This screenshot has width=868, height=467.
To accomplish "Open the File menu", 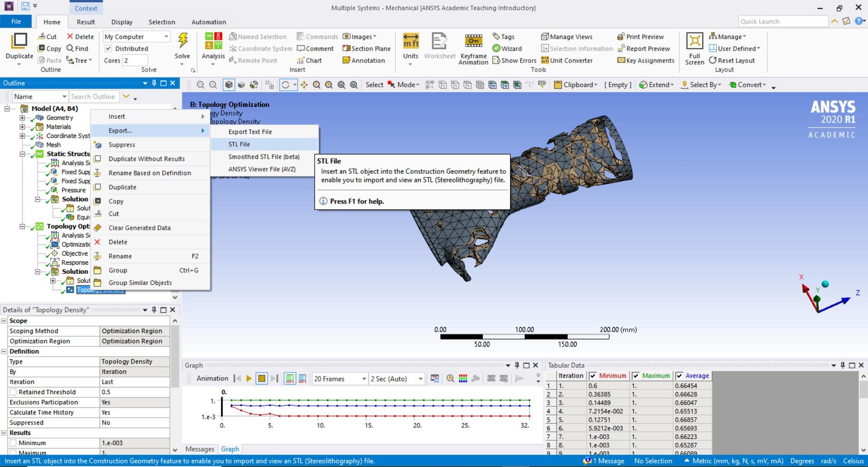I will [x=16, y=22].
